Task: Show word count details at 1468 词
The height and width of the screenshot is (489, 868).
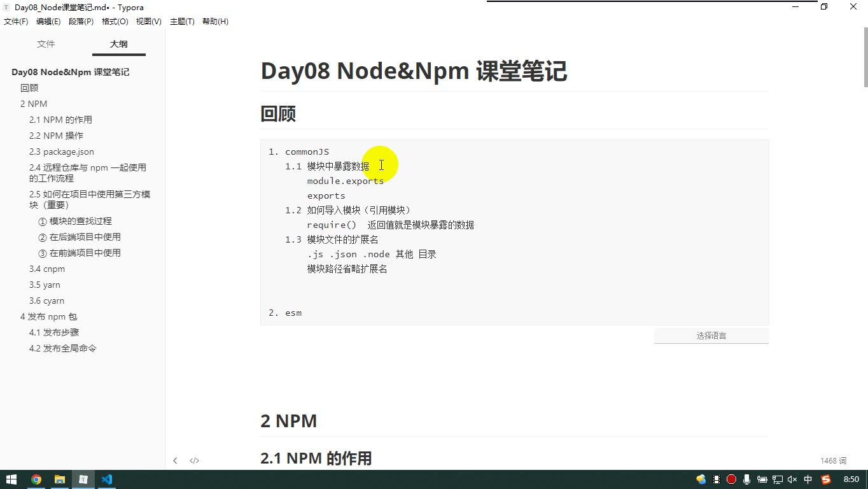Action: tap(833, 460)
